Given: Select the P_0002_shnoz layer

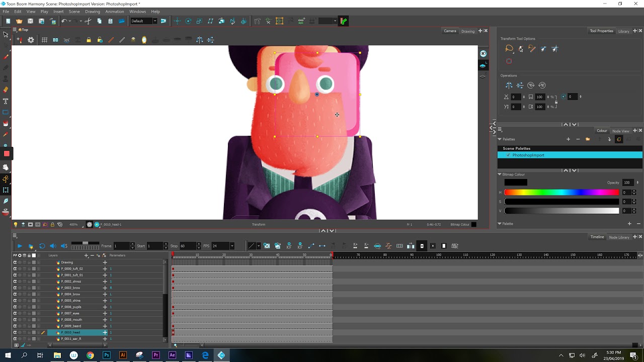Looking at the screenshot, I should (71, 282).
